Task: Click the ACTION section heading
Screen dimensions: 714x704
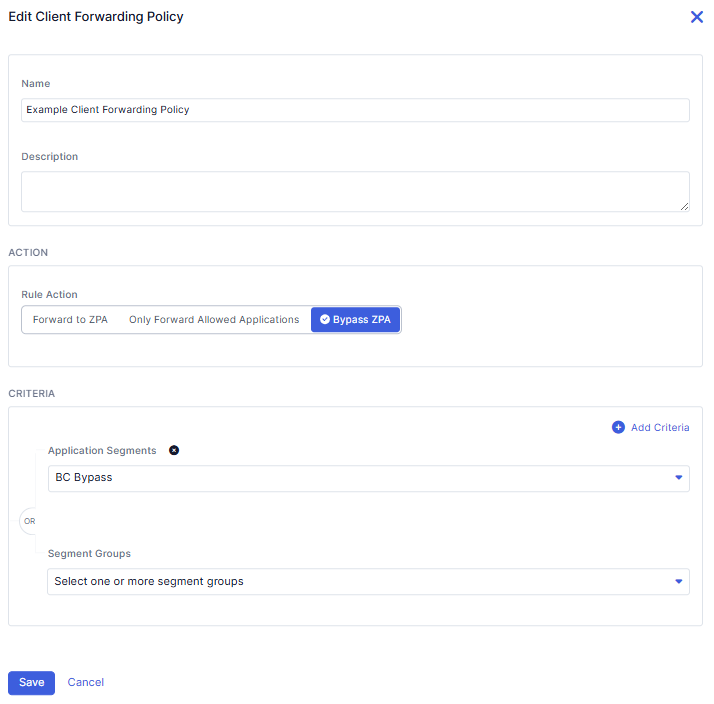Action: (28, 253)
